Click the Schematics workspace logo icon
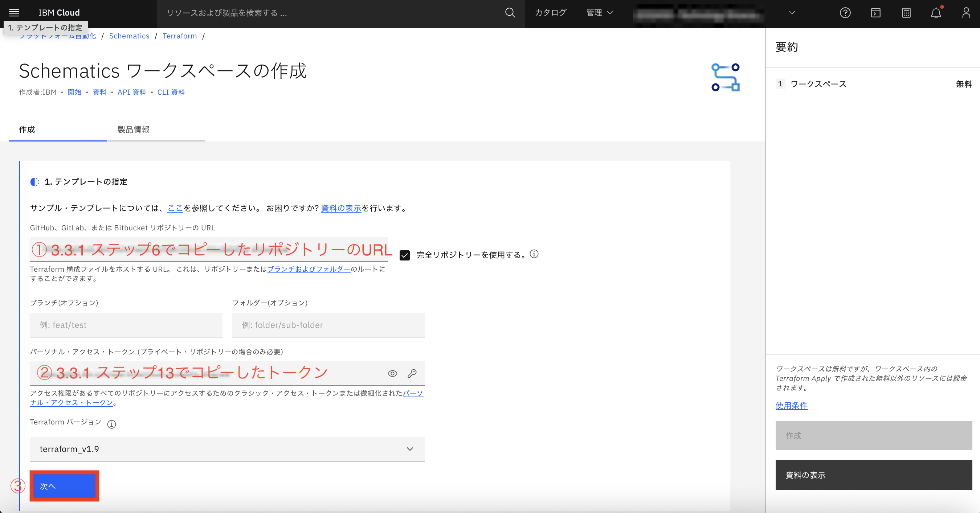Viewport: 980px width, 513px height. (x=726, y=77)
